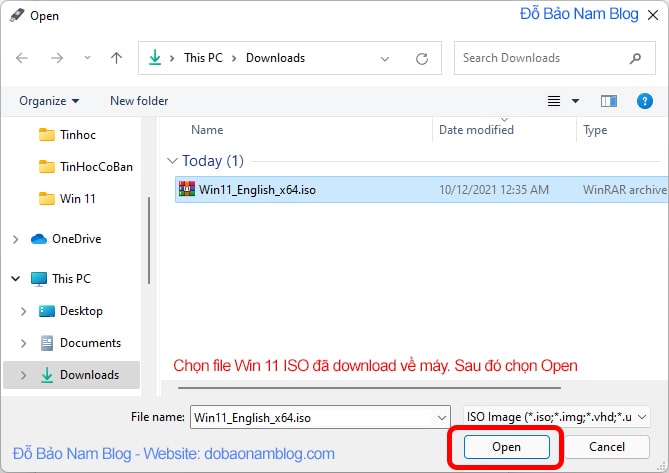Click the horizontal scrollbar of file list

coord(369,388)
